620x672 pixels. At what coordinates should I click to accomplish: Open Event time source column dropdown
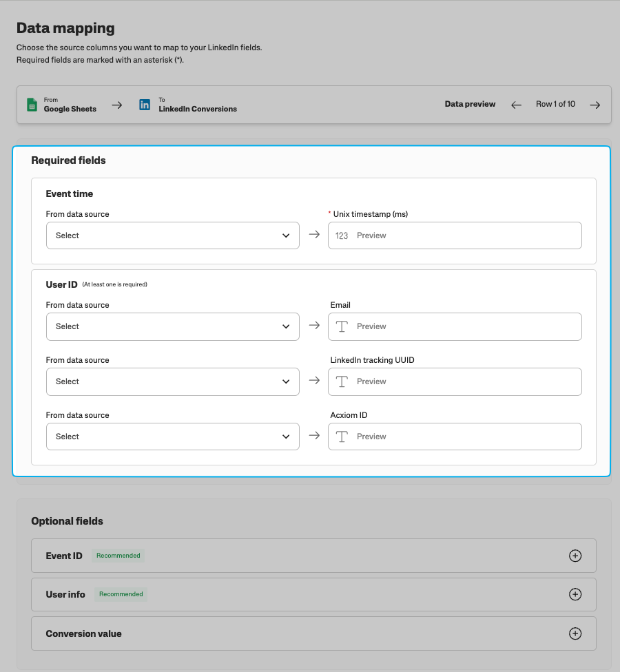(172, 235)
